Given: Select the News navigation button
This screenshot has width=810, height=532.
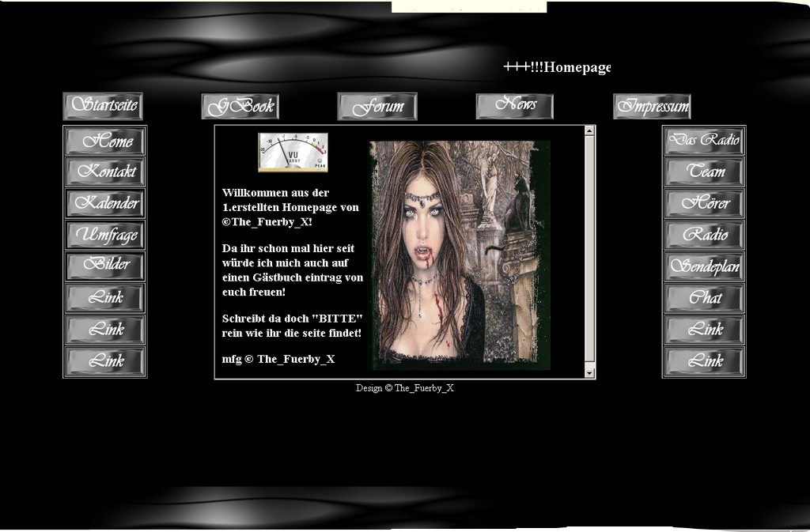Looking at the screenshot, I should point(514,106).
